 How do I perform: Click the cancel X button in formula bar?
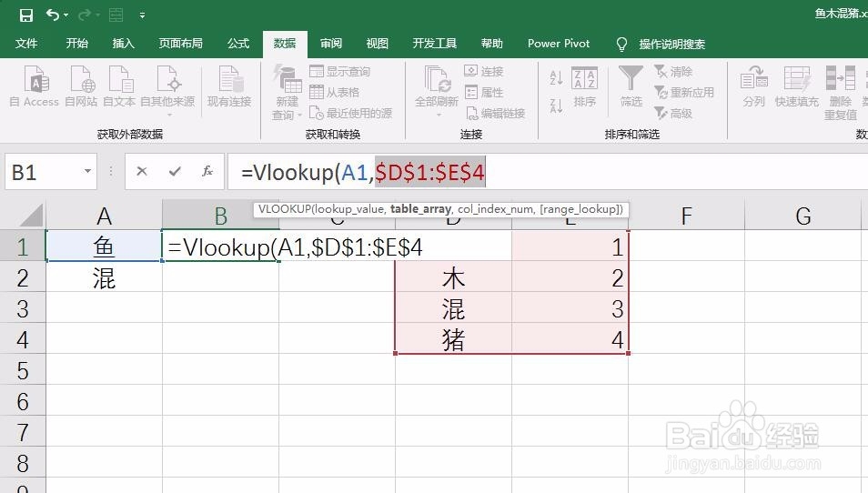[142, 172]
